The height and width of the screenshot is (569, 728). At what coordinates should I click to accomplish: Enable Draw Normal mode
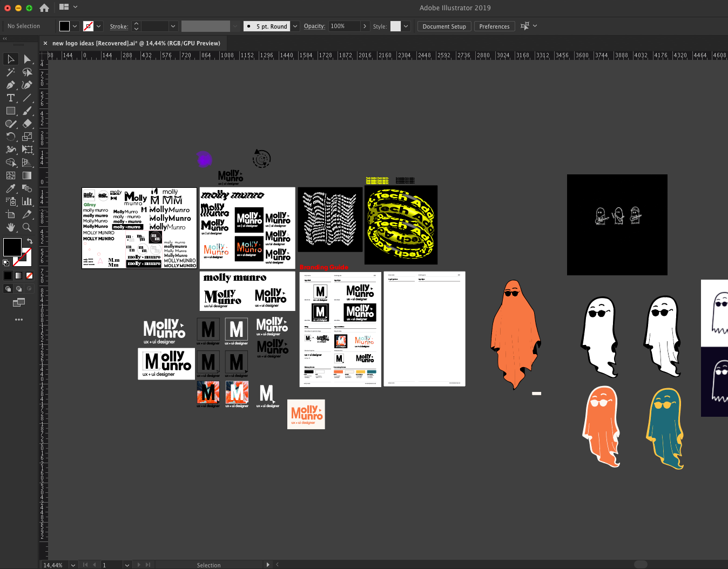8,289
